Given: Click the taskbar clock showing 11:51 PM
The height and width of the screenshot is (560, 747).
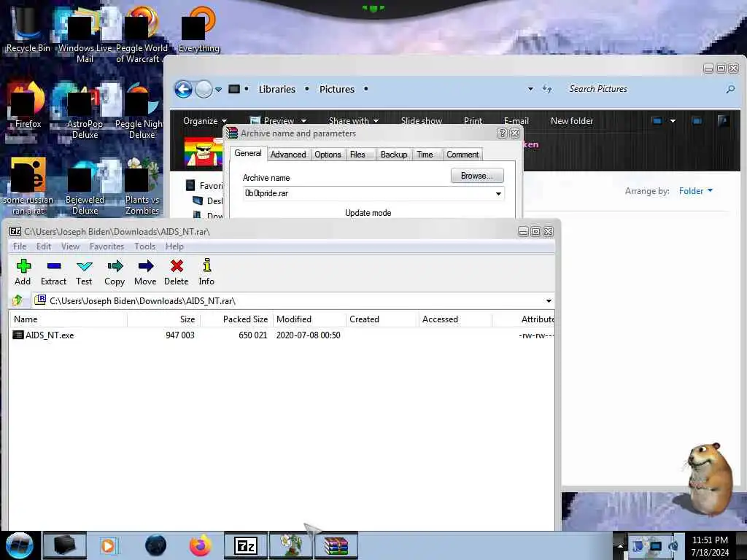Looking at the screenshot, I should click(710, 546).
